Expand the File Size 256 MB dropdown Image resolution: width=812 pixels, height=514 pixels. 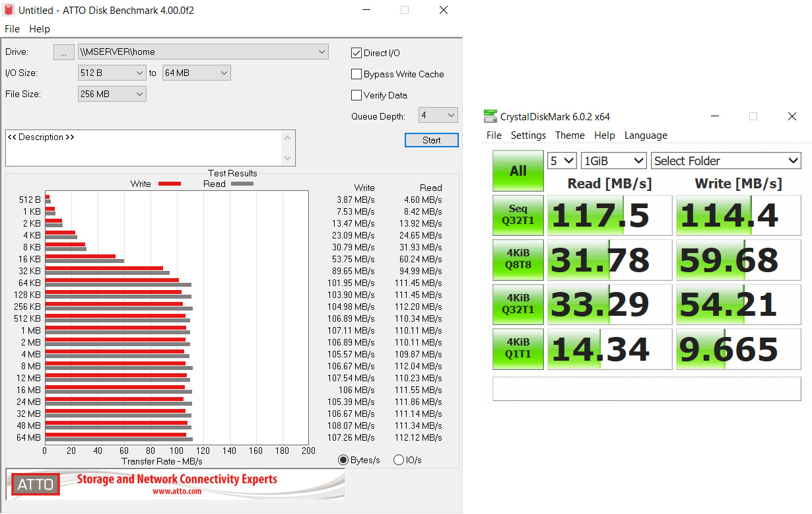point(112,94)
